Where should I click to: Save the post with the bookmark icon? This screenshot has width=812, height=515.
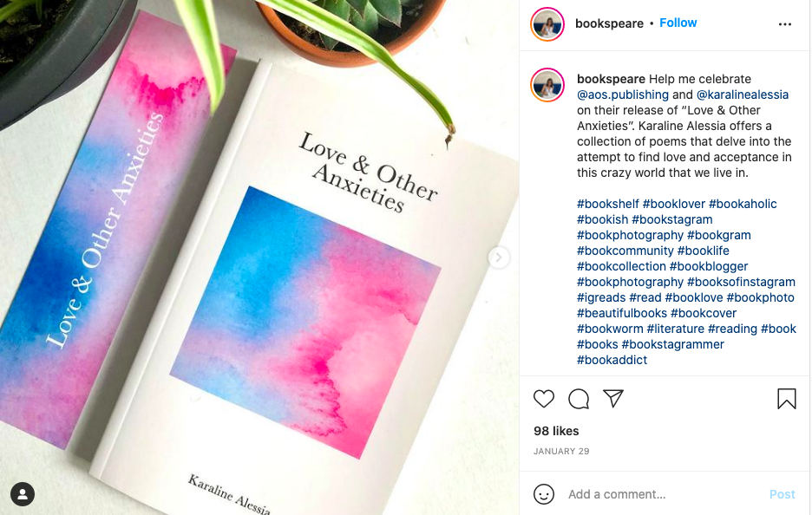pyautogui.click(x=786, y=399)
